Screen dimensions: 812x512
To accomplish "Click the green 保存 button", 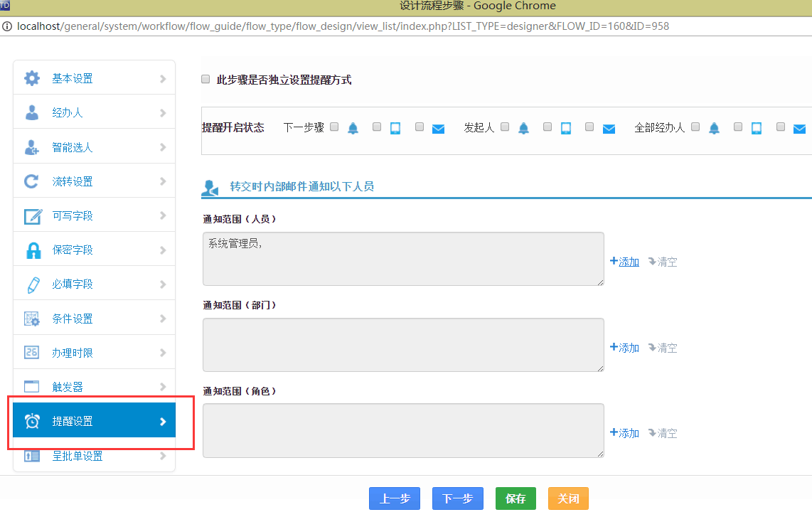I will tap(515, 498).
